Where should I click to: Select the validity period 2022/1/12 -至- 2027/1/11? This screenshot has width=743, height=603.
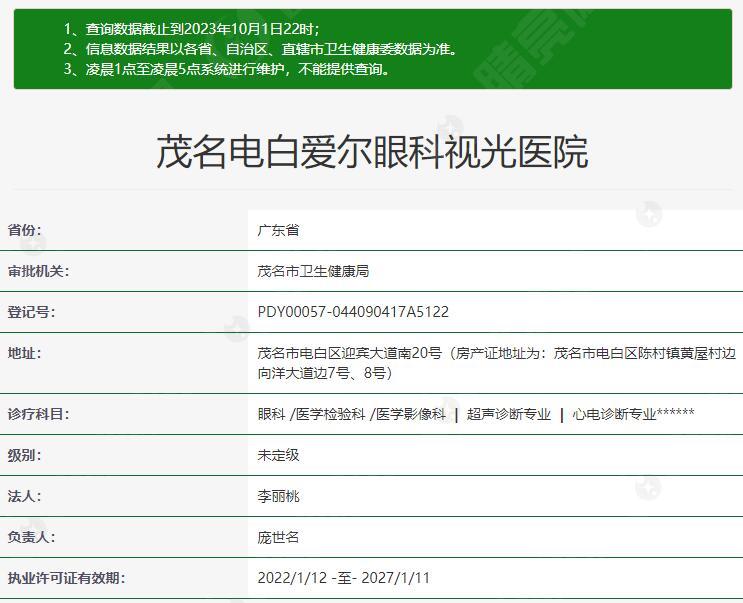[344, 578]
